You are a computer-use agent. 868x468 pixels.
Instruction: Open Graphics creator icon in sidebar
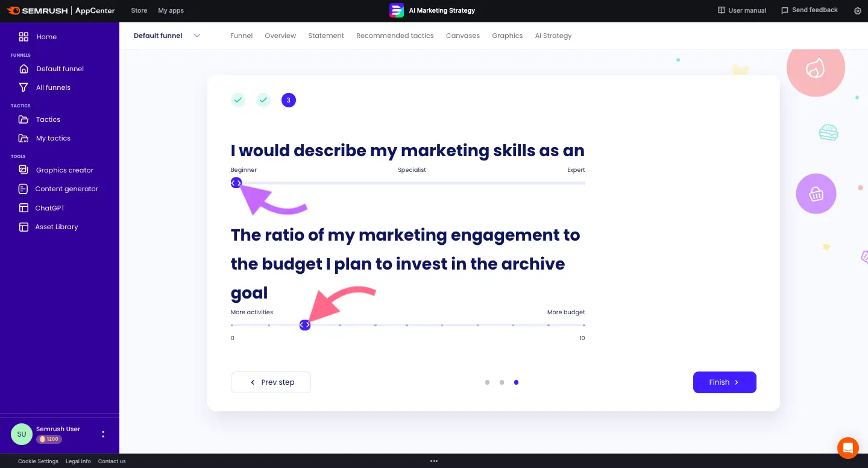coord(24,170)
